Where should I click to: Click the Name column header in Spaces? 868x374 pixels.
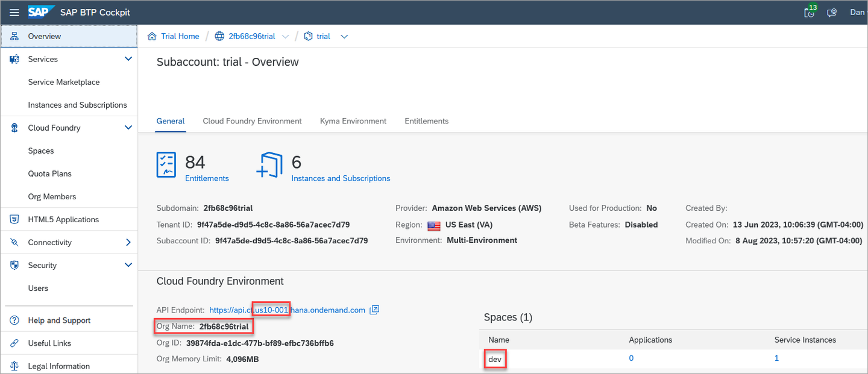point(499,340)
